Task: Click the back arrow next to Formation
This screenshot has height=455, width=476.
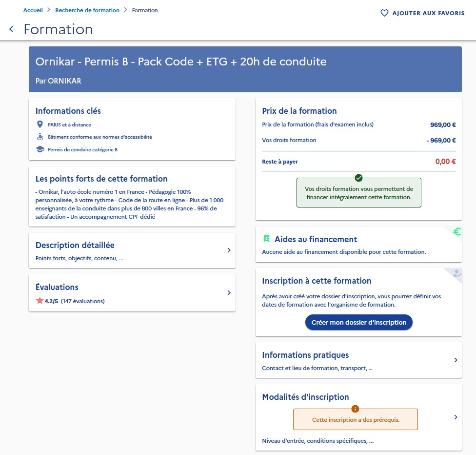Action: pos(12,29)
